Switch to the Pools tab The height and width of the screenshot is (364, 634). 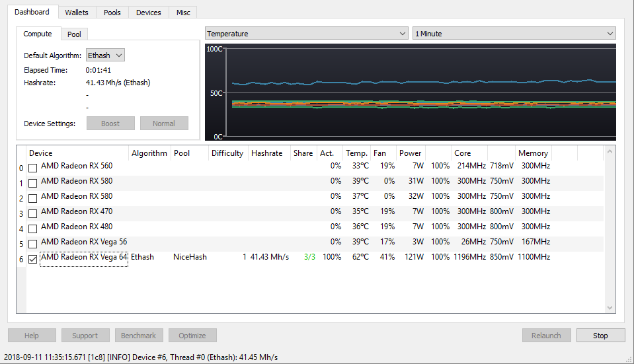point(112,13)
